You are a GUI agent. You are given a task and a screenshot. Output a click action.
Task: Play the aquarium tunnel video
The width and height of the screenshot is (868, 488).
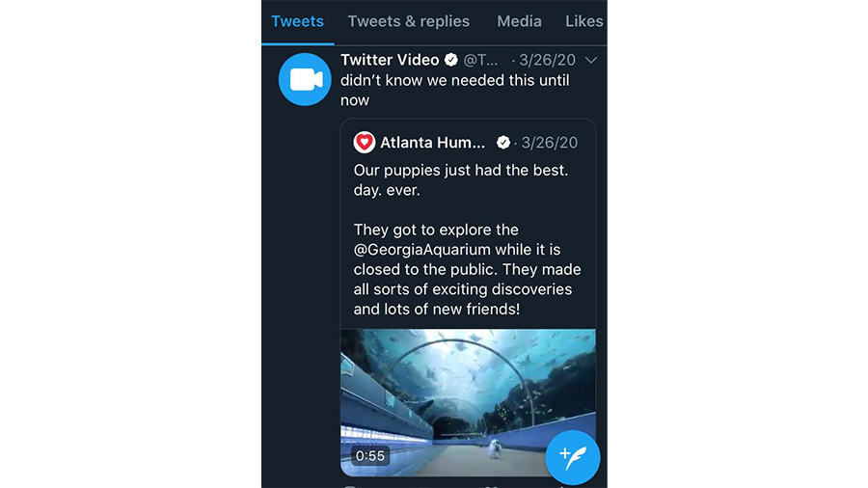(x=468, y=402)
